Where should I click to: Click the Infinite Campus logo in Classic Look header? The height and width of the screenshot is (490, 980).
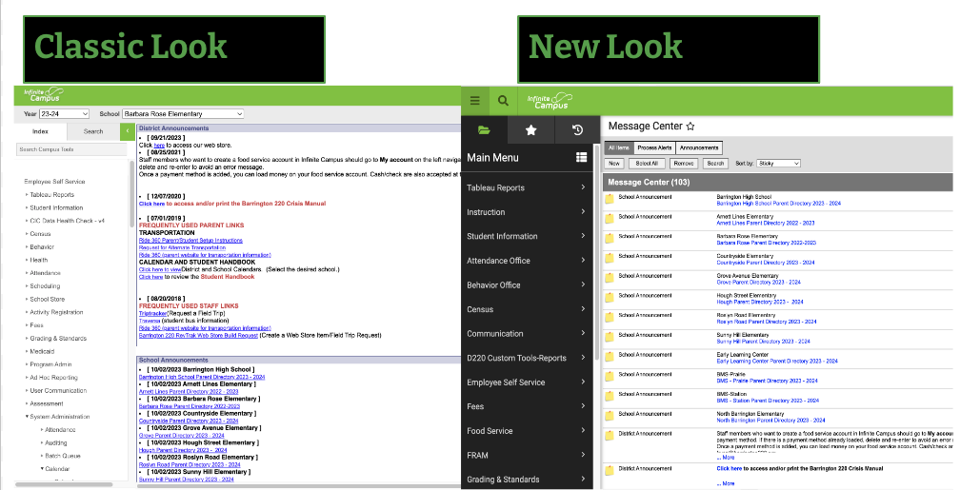coord(43,95)
